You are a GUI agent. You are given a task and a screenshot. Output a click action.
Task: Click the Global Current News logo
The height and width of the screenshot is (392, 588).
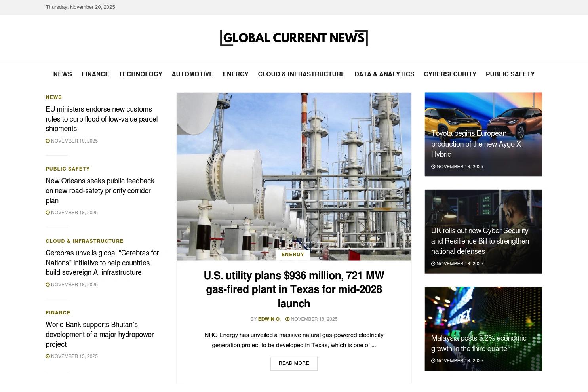pos(294,38)
